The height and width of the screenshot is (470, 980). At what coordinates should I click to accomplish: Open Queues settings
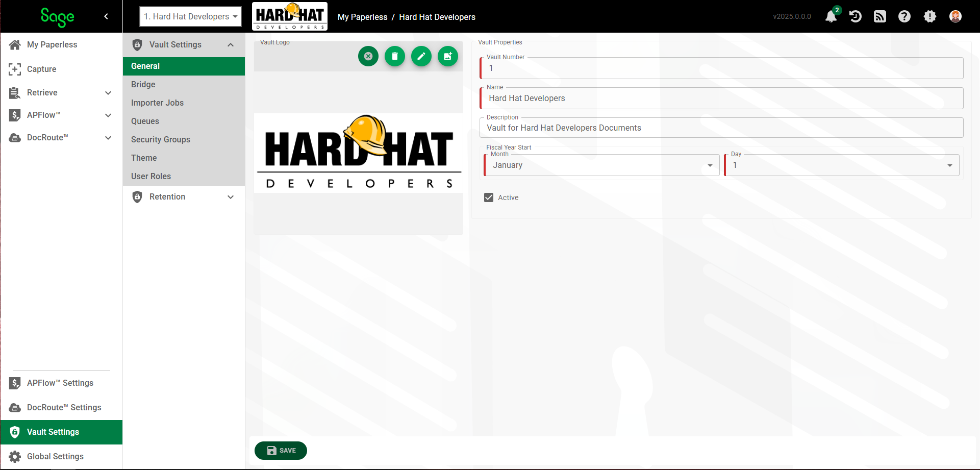coord(184,121)
